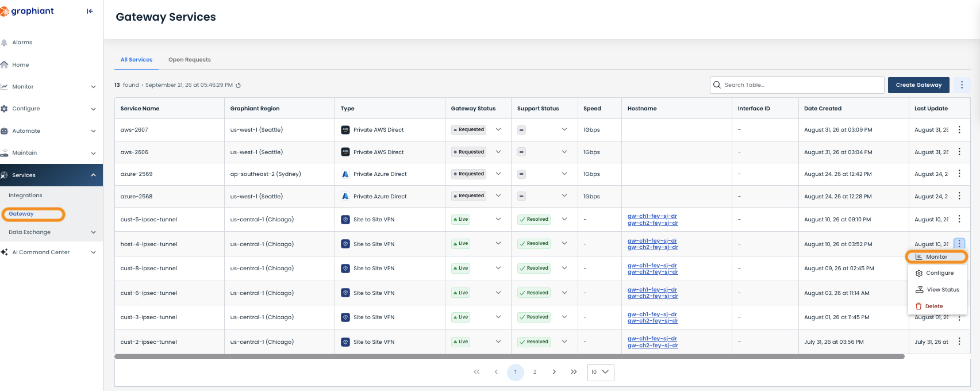Click the VPN shield icon for cust-2-ipsec-tunnel
The height and width of the screenshot is (391, 980).
point(345,342)
